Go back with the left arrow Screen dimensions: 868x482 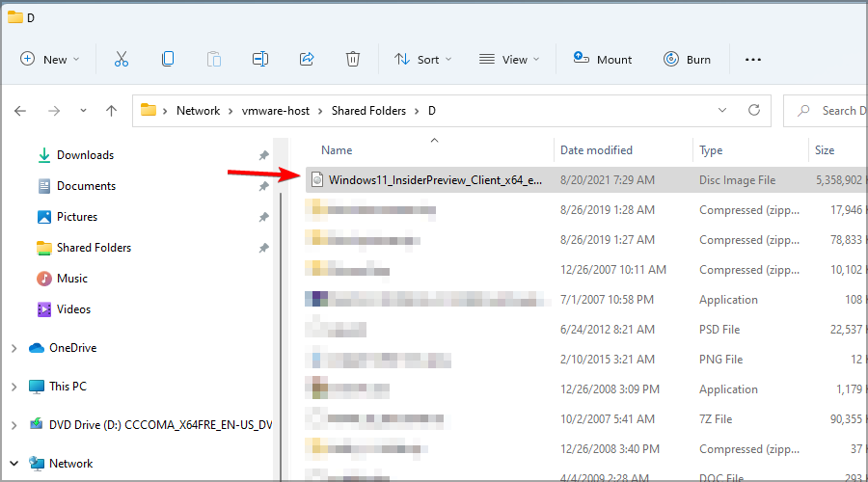[x=20, y=111]
